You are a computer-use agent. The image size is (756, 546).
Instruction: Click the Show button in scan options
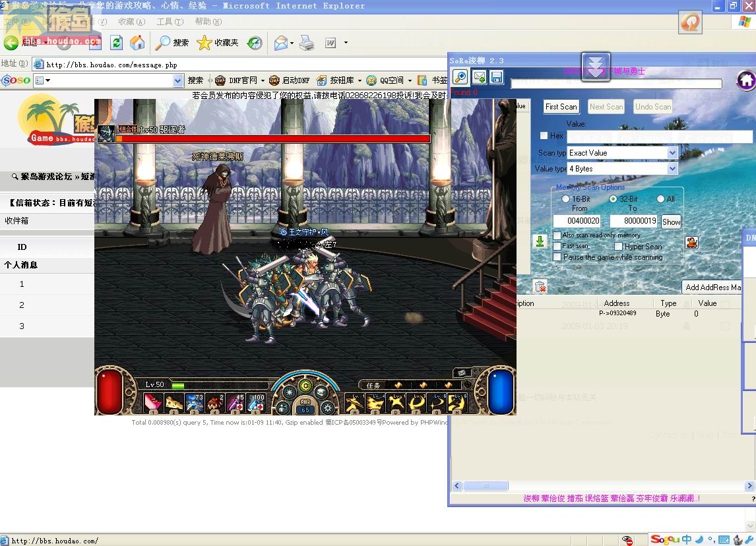[671, 222]
